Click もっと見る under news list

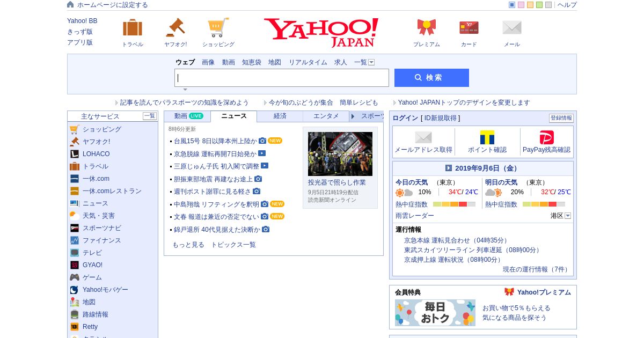click(x=188, y=245)
